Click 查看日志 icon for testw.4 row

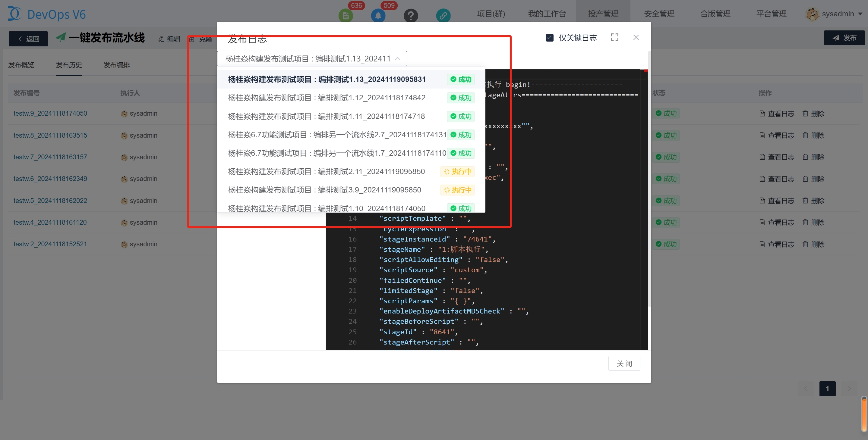point(762,222)
